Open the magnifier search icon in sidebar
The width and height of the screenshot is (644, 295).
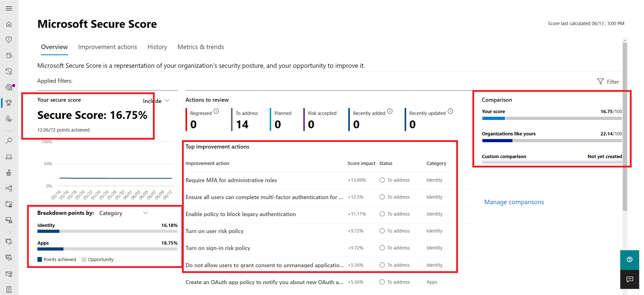pos(9,141)
